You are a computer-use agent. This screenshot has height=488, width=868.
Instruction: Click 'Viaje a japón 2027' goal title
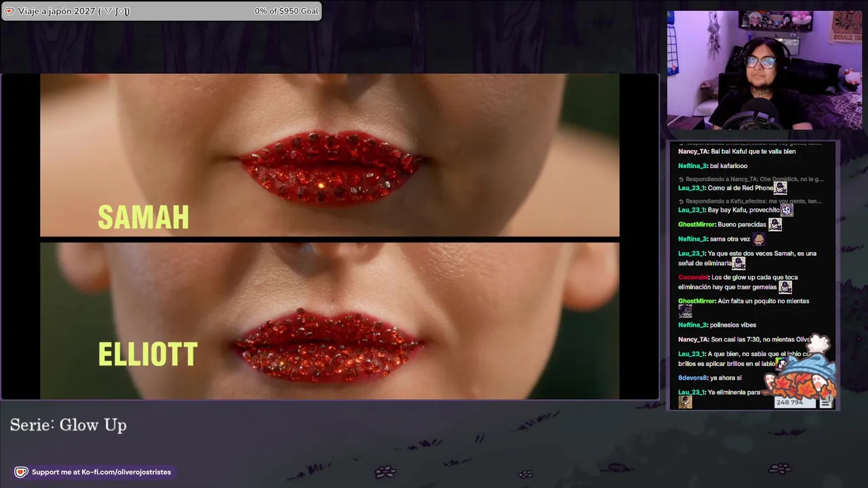[74, 11]
